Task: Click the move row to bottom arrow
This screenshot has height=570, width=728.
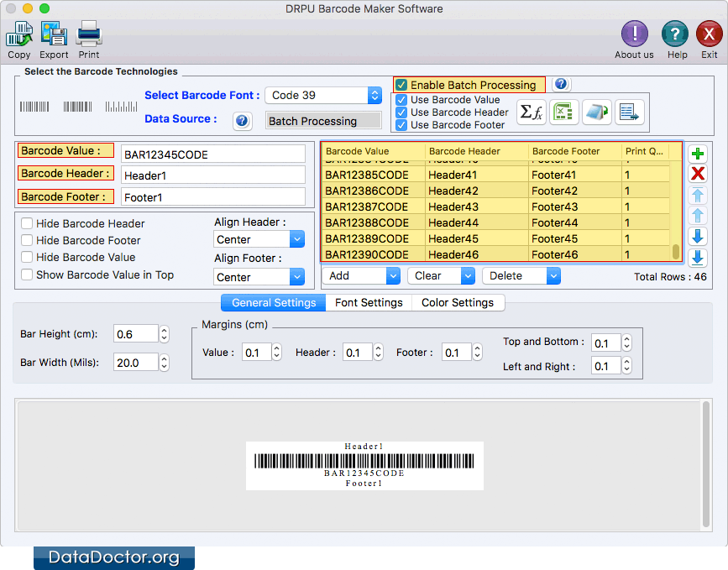Action: click(x=698, y=258)
